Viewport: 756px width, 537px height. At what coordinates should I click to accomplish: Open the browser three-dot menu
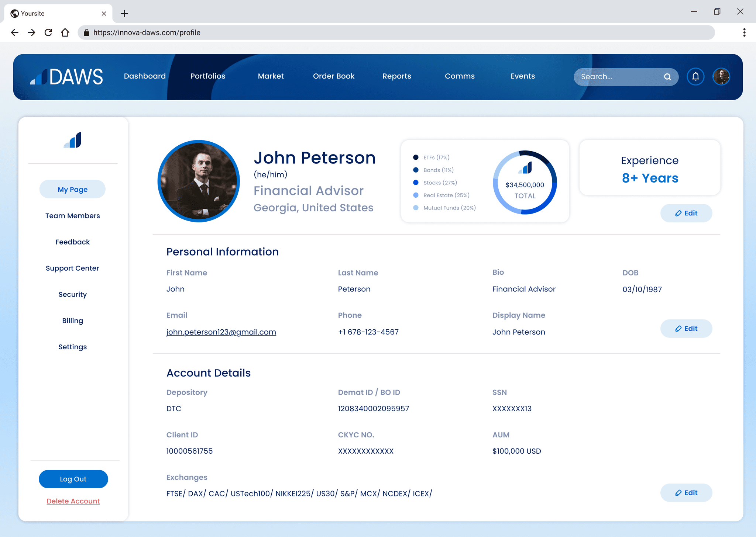pyautogui.click(x=744, y=32)
